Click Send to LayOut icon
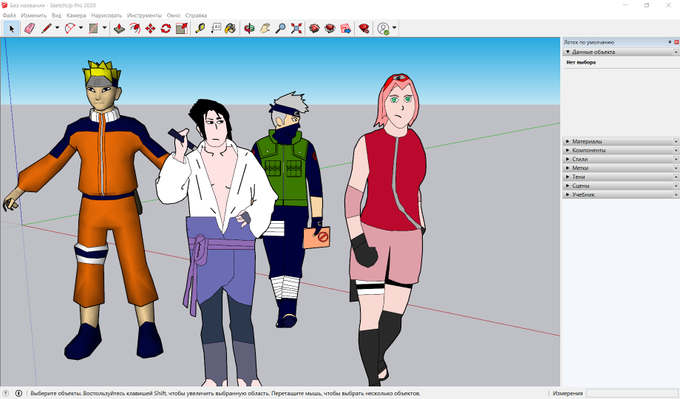Image resolution: width=680 pixels, height=399 pixels. pos(346,29)
